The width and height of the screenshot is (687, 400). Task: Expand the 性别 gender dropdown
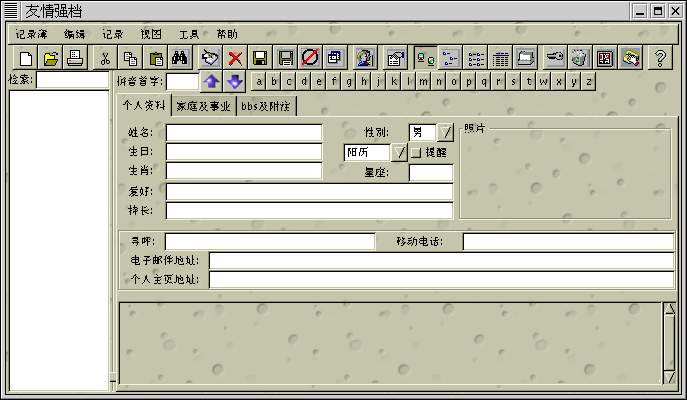(x=446, y=132)
